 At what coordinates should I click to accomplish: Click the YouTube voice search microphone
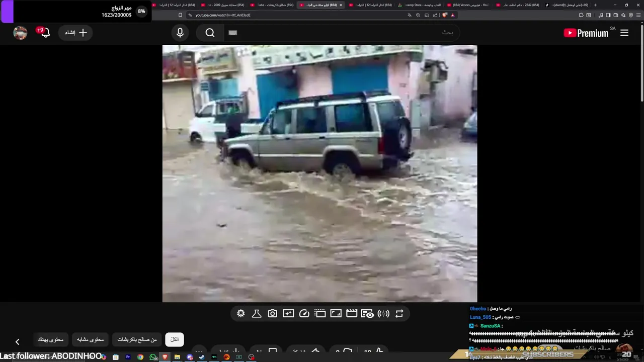coord(180,33)
